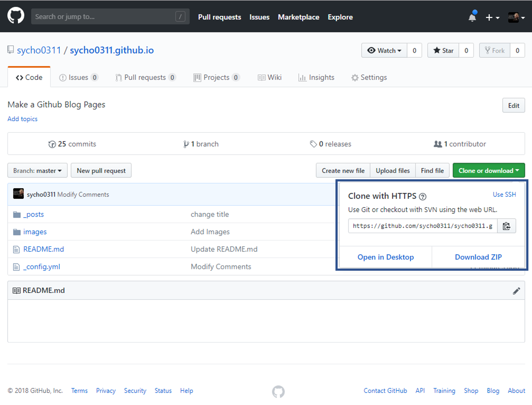This screenshot has width=532, height=405.
Task: Go to Explore in top navigation
Action: (340, 17)
